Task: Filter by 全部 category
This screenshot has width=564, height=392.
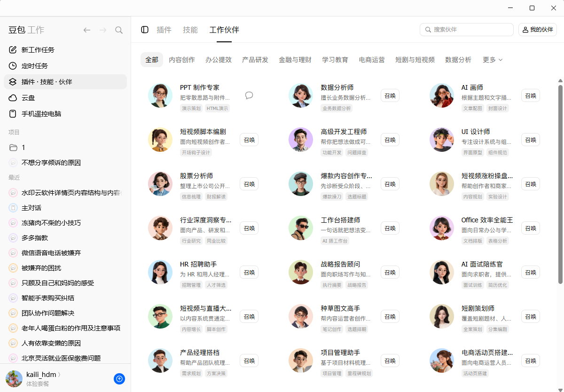Action: click(x=152, y=60)
